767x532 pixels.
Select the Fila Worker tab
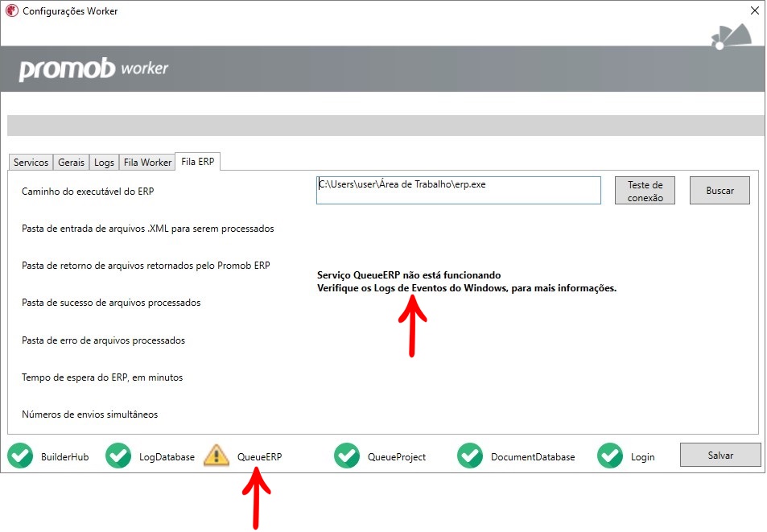pyautogui.click(x=147, y=163)
